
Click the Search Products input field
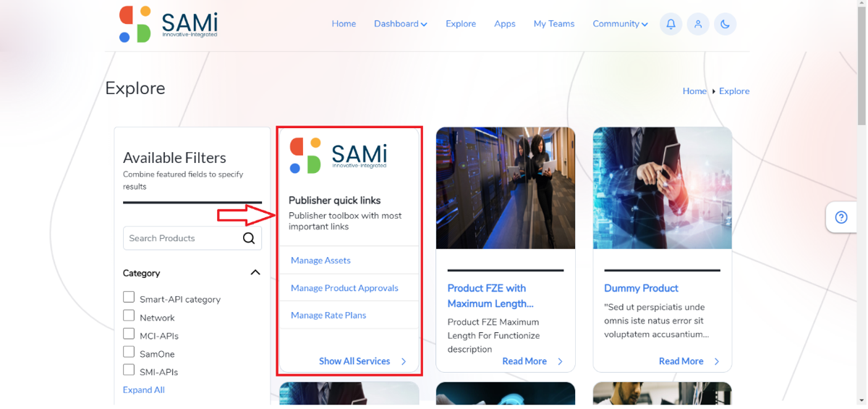tap(192, 238)
